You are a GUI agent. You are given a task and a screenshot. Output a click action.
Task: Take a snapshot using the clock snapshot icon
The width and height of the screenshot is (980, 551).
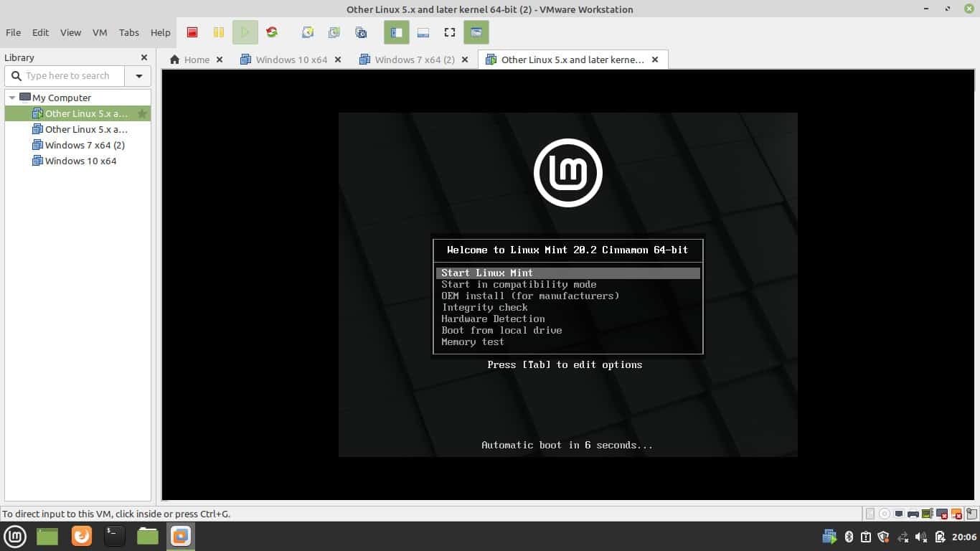308,32
